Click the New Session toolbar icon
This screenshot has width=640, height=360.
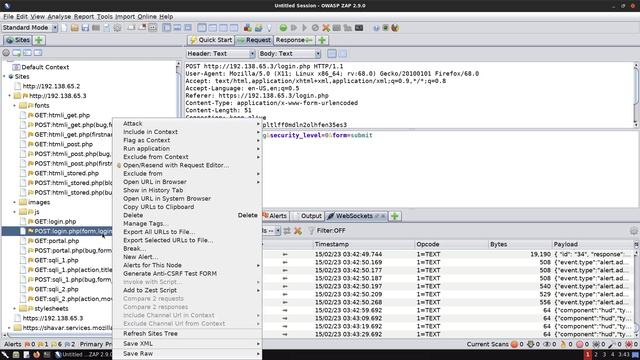pyautogui.click(x=64, y=28)
